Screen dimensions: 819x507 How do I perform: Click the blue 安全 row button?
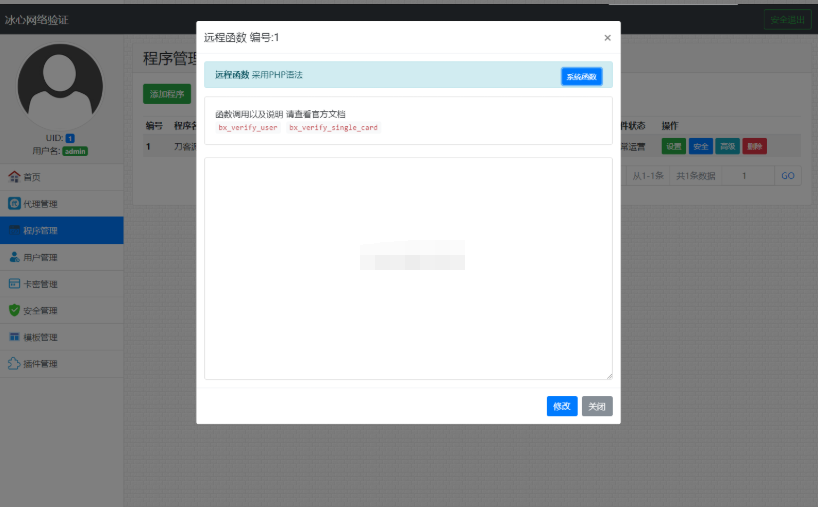tap(701, 146)
